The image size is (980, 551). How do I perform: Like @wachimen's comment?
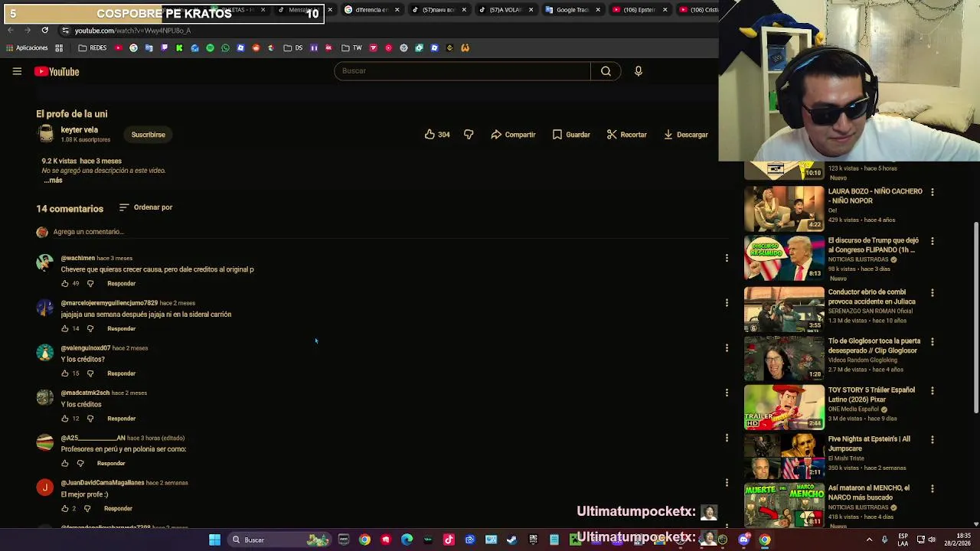coord(65,284)
